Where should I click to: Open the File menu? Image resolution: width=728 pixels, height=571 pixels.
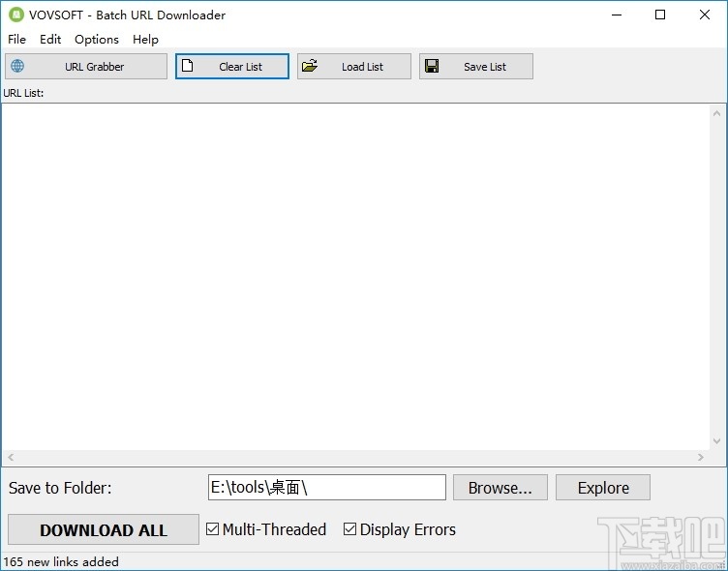tap(16, 39)
